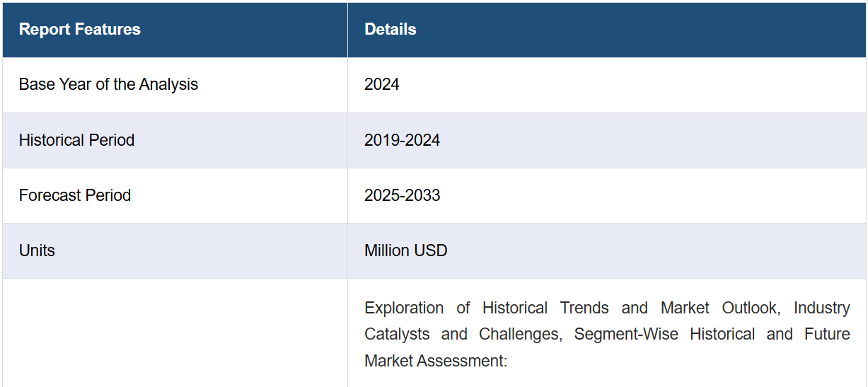Click Historical Trends in the description text
The width and height of the screenshot is (868, 387).
(x=545, y=308)
